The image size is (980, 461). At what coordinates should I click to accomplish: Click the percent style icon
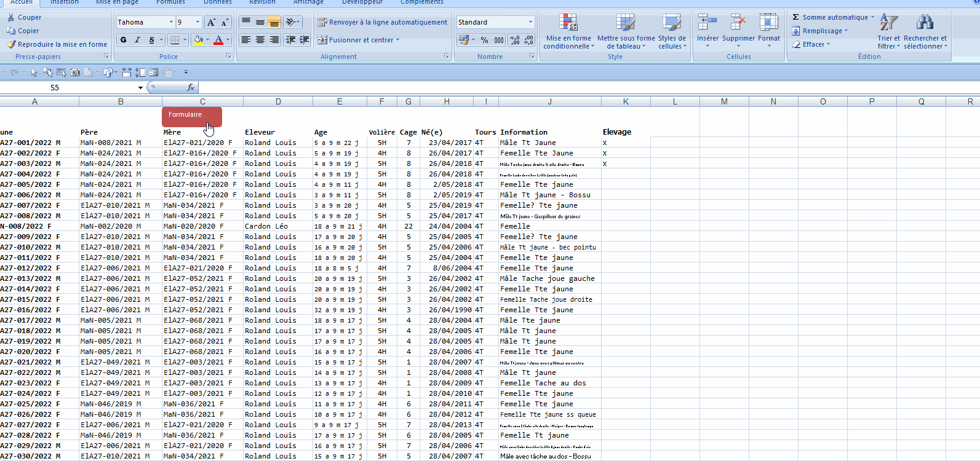[484, 40]
